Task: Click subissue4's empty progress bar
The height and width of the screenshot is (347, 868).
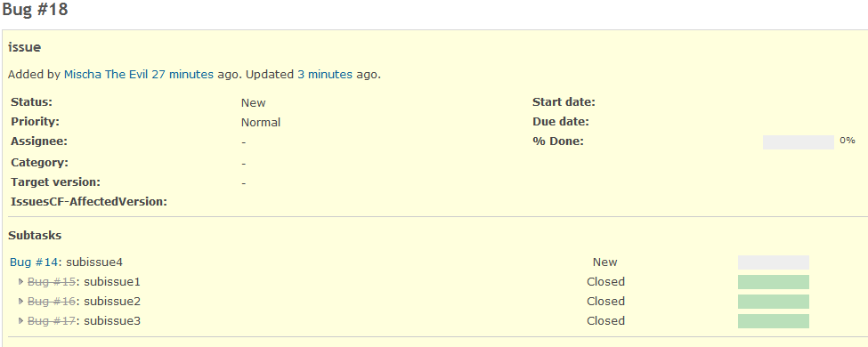Action: [774, 262]
